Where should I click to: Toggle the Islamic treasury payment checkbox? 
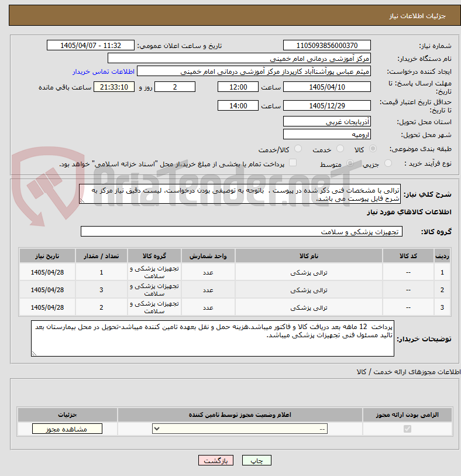point(293,163)
